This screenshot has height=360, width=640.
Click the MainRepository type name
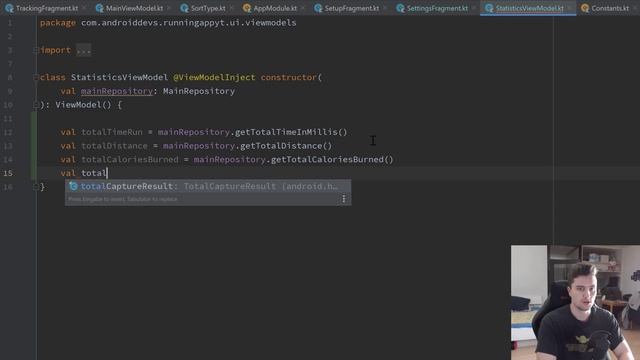pos(199,91)
